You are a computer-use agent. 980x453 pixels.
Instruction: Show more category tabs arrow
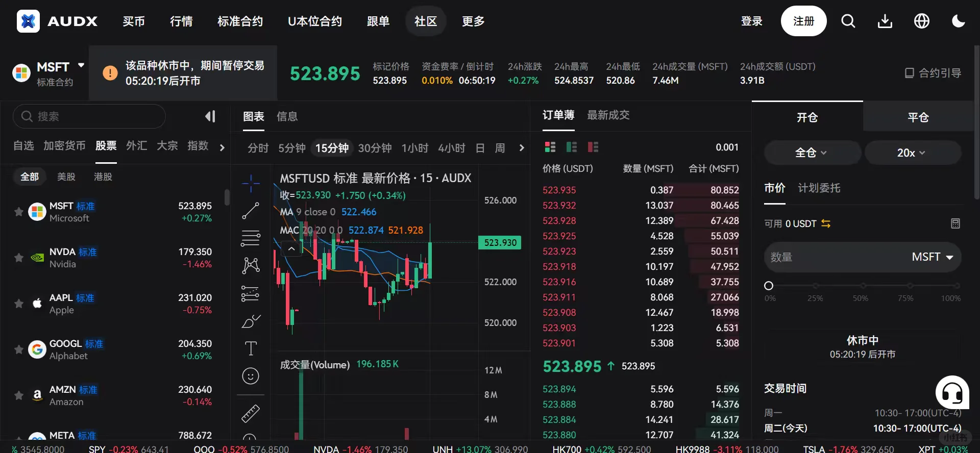coord(222,147)
